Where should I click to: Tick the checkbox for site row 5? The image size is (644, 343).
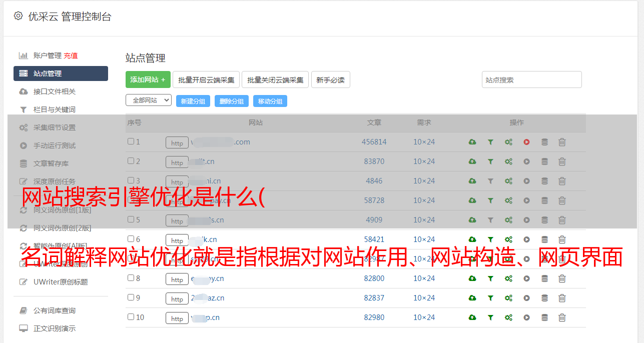[131, 219]
